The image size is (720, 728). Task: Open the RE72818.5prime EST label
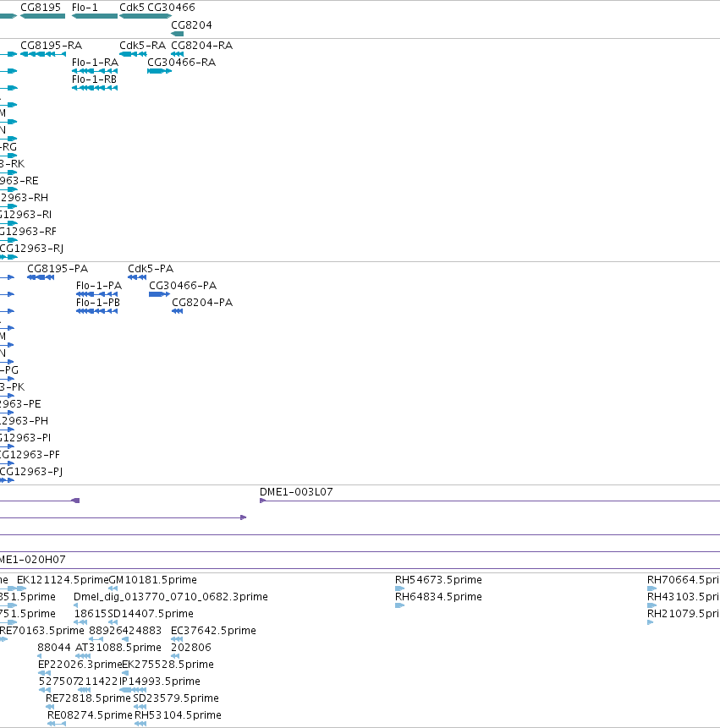88,698
